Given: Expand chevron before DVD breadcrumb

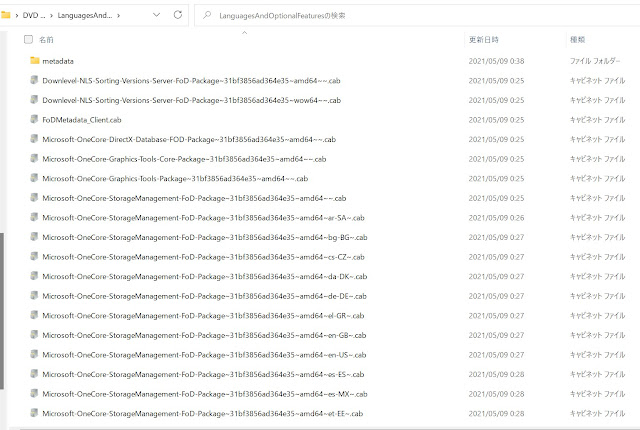Looking at the screenshot, I should pyautogui.click(x=17, y=16).
